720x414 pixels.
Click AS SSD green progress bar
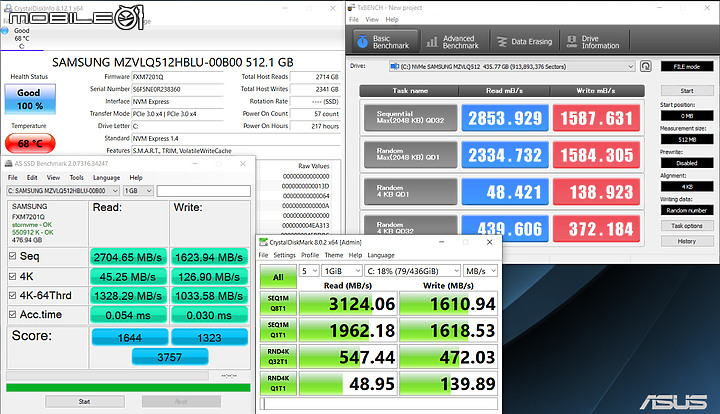tap(128, 388)
